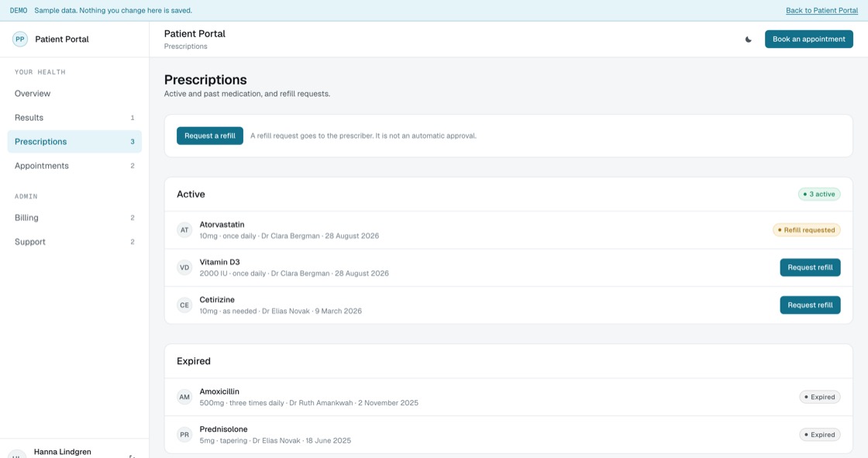The width and height of the screenshot is (868, 458).
Task: Click the large Prescriptions page heading
Action: click(x=205, y=80)
